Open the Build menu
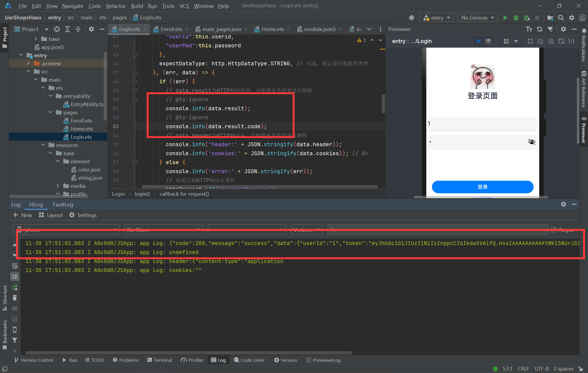The width and height of the screenshot is (588, 373). tap(137, 6)
